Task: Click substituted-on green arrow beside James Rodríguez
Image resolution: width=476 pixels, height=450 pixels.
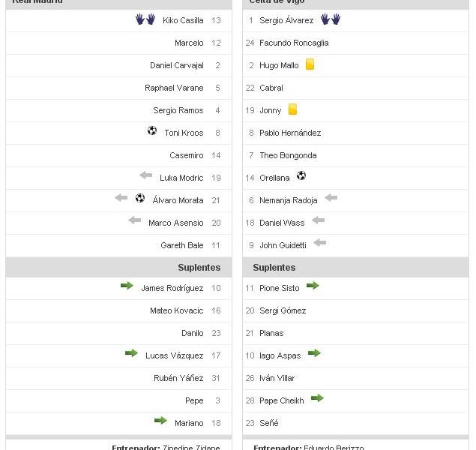Action: (x=127, y=286)
